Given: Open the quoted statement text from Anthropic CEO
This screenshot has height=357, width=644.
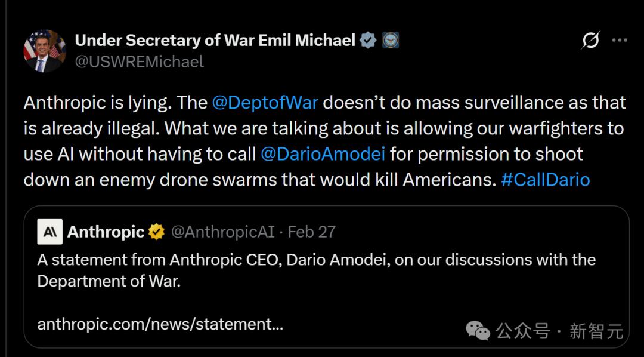Looking at the screenshot, I should (316, 270).
